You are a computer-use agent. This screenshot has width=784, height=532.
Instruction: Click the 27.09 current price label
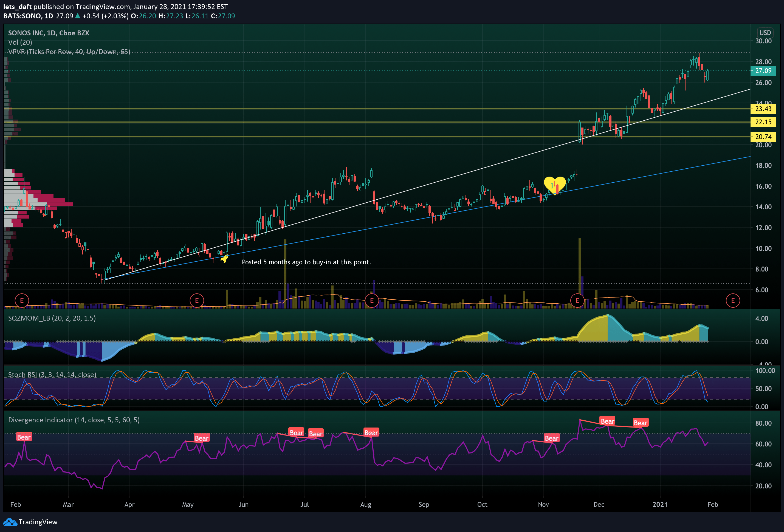(763, 71)
